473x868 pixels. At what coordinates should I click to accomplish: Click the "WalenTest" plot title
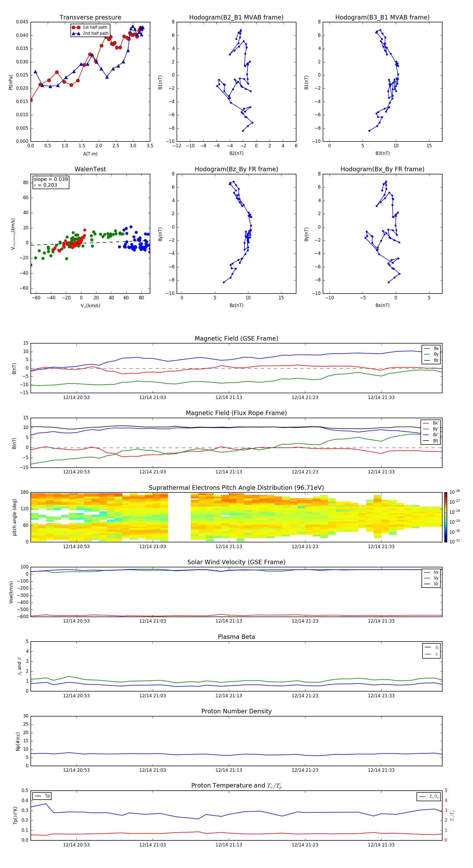pyautogui.click(x=90, y=169)
